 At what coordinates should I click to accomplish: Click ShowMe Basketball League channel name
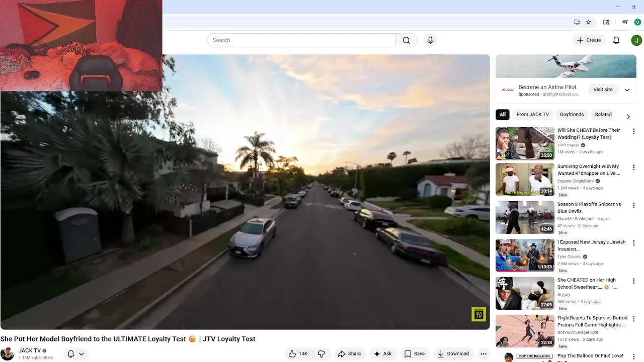click(x=583, y=219)
